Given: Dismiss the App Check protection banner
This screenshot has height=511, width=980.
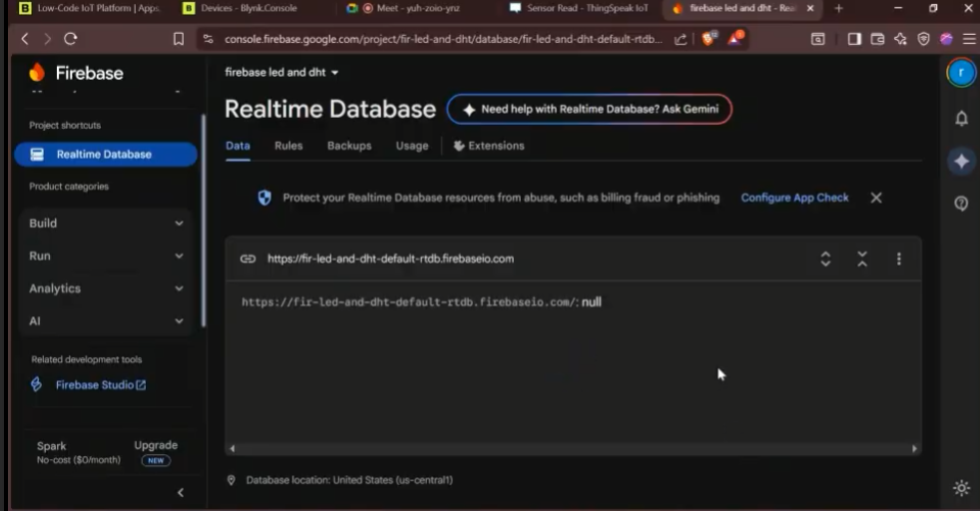Looking at the screenshot, I should click(876, 198).
